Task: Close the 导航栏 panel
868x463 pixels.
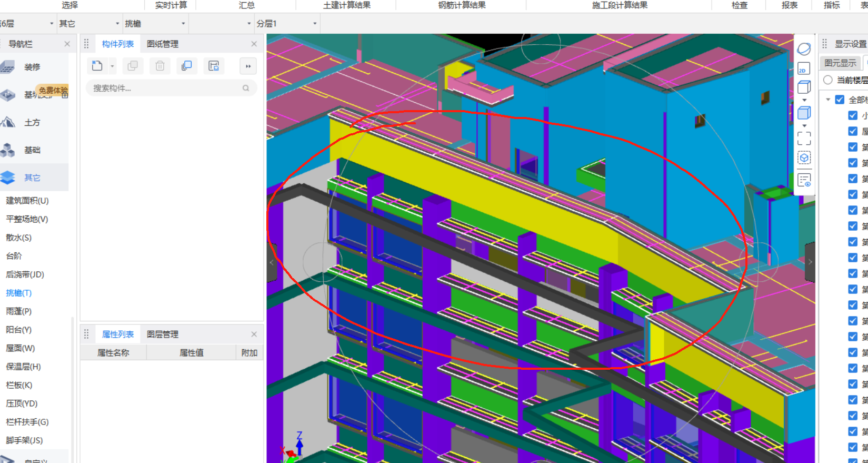Action: pos(67,44)
